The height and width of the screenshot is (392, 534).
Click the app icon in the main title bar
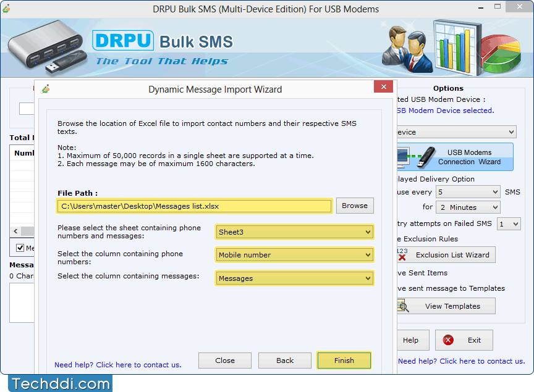(6, 8)
